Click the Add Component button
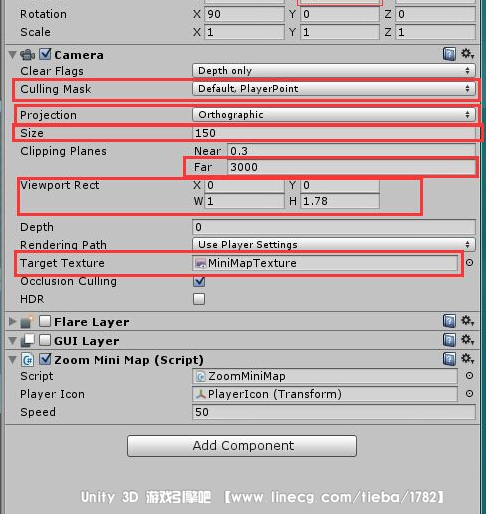Viewport: 490px width, 514px height. pos(242,446)
